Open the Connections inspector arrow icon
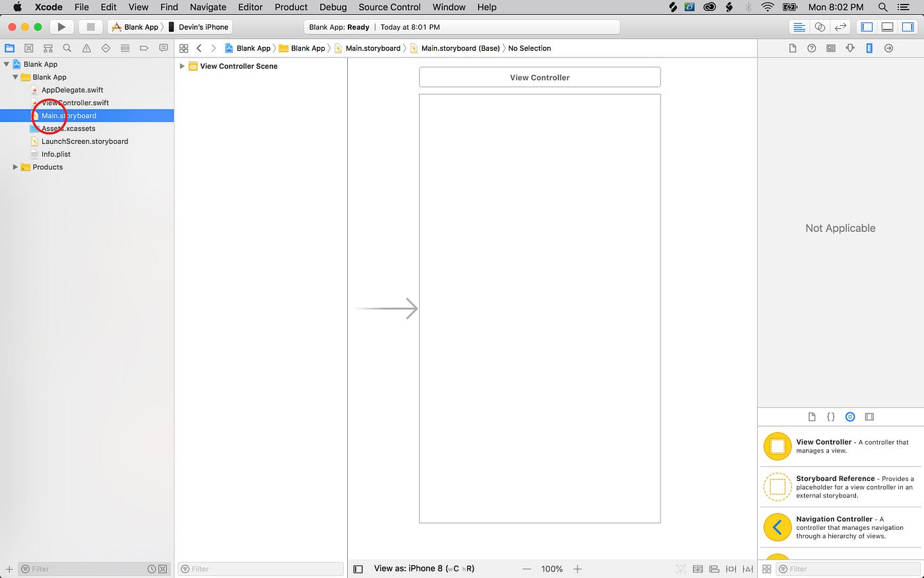Viewport: 924px width, 578px height. click(889, 48)
